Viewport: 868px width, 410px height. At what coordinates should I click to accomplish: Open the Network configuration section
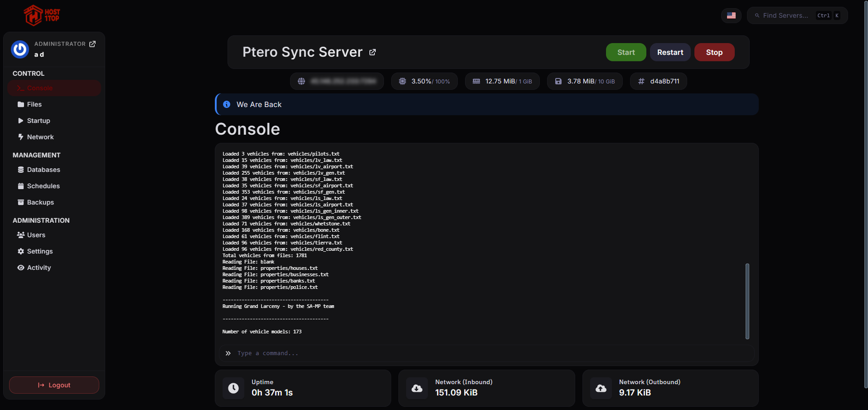pyautogui.click(x=40, y=137)
